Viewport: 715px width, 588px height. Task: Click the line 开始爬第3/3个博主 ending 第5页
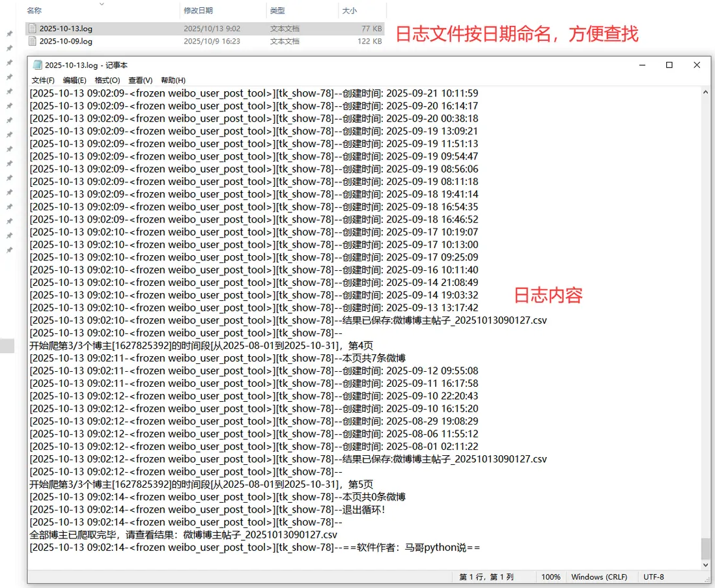coord(202,484)
